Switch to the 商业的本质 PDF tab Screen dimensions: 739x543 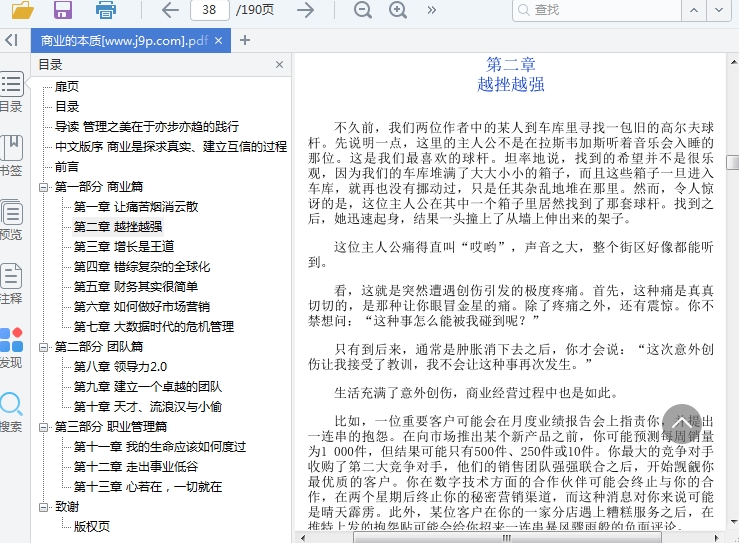[x=124, y=41]
